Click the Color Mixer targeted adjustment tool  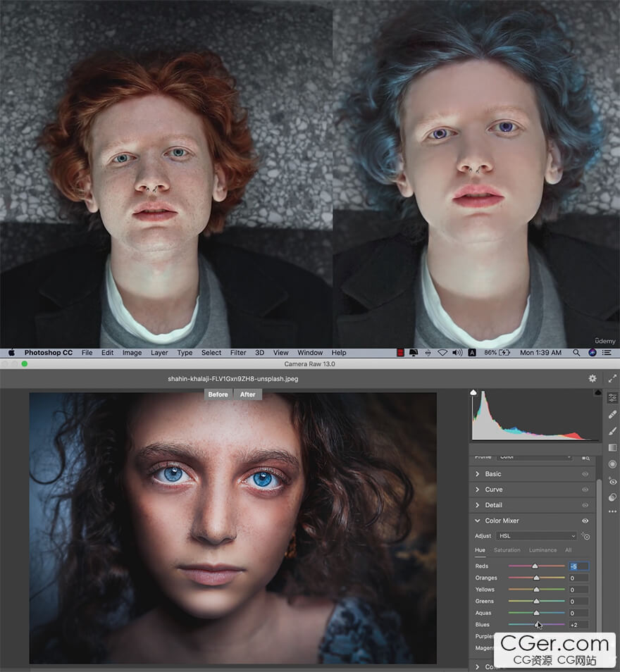pyautogui.click(x=585, y=536)
